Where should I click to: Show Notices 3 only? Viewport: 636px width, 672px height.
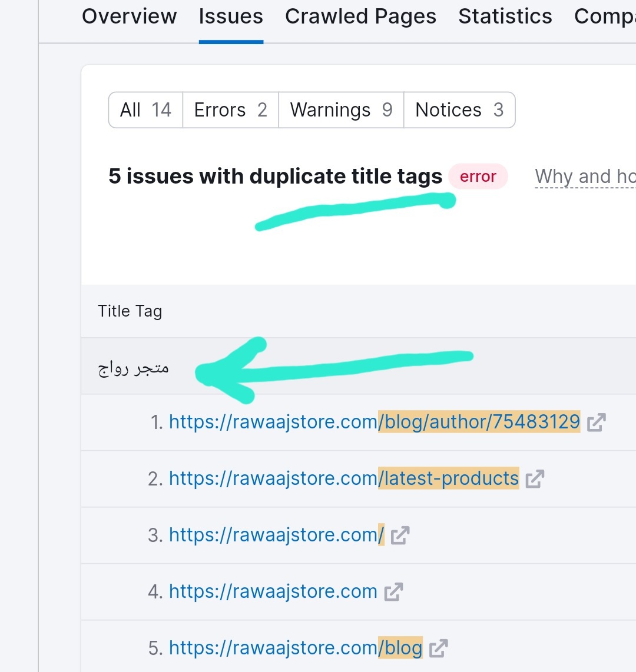[459, 110]
